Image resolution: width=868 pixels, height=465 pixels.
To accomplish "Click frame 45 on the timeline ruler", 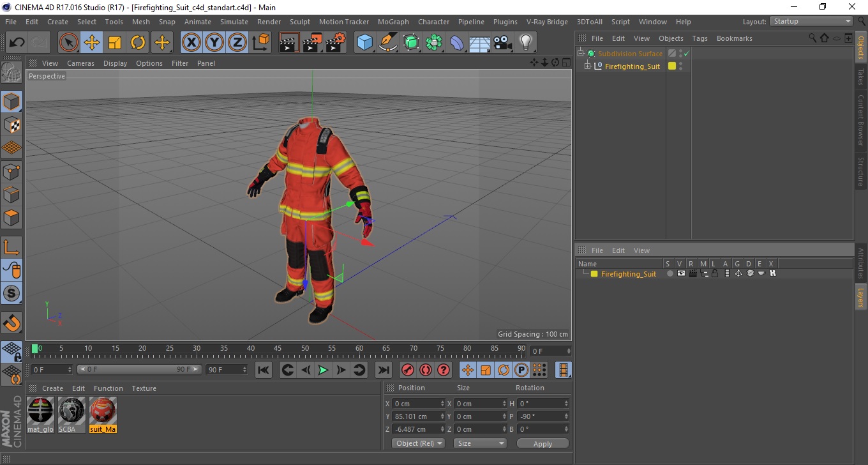I will (278, 349).
